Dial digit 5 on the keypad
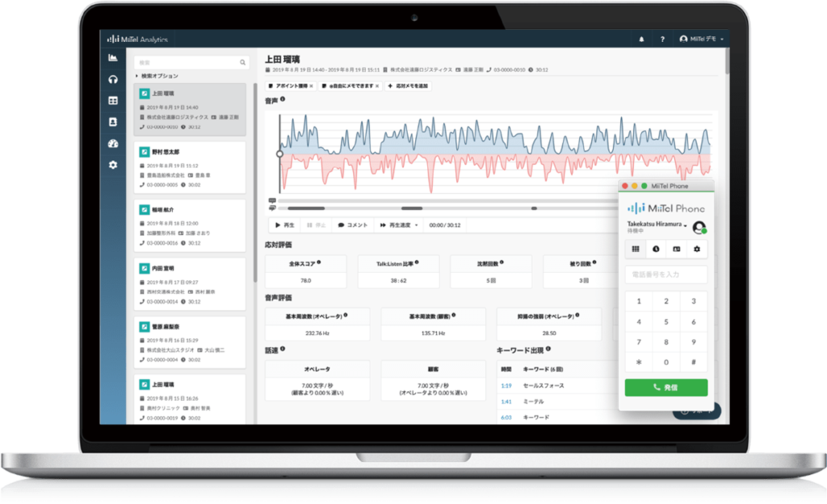827x504 pixels. tap(666, 321)
